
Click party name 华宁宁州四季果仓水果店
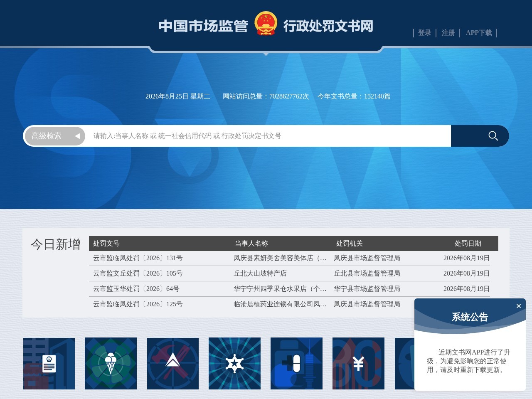click(x=280, y=289)
